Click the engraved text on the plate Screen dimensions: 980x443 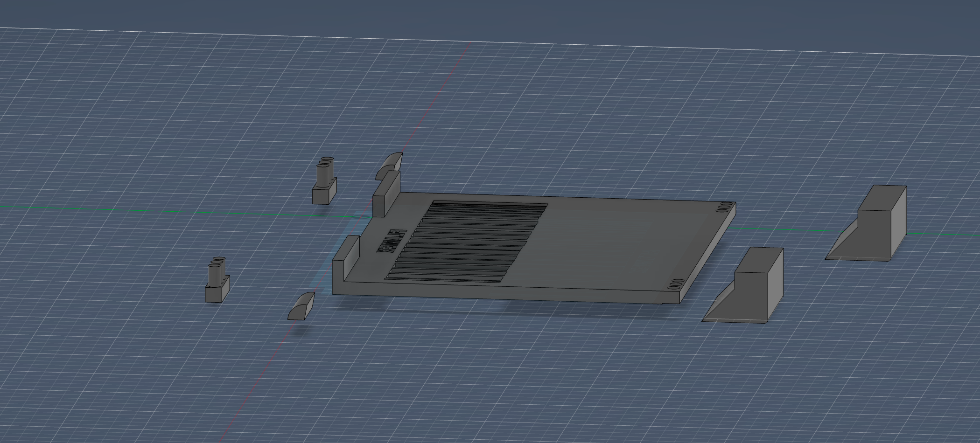click(x=391, y=242)
